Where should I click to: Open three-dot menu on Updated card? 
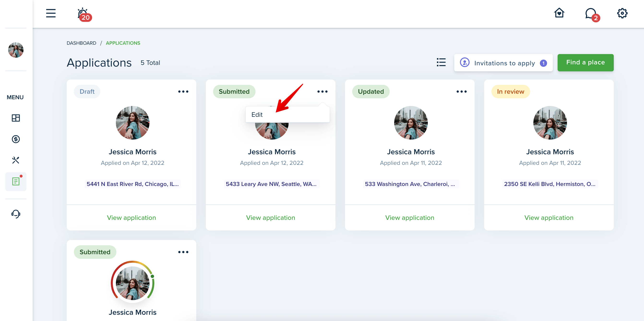tap(461, 92)
